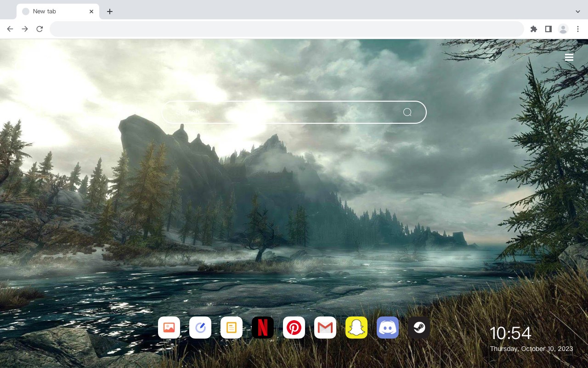Screen dimensions: 588x368
Task: Go back to previous page
Action: [x=10, y=29]
